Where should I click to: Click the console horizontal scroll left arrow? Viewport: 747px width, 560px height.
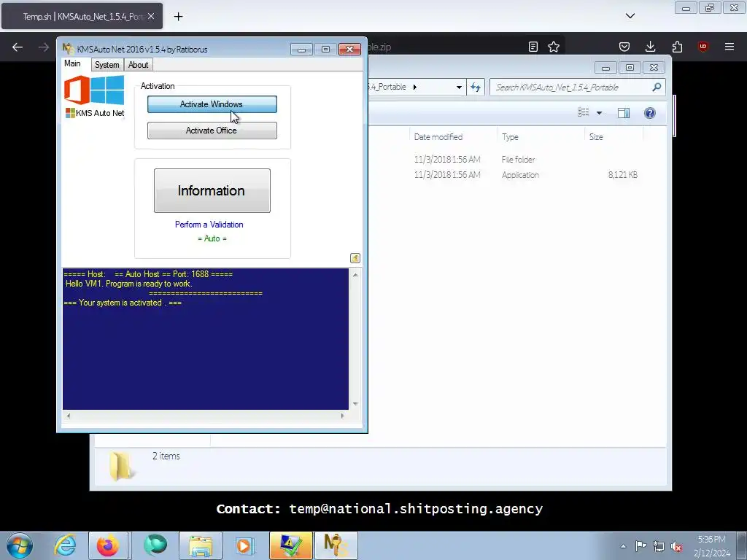(69, 416)
